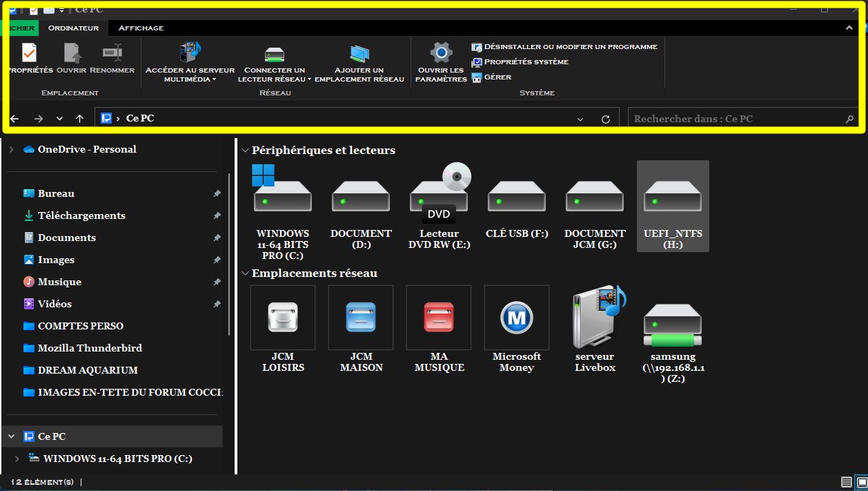This screenshot has height=491, width=868.
Task: Switch to details view in status bar
Action: 846,482
